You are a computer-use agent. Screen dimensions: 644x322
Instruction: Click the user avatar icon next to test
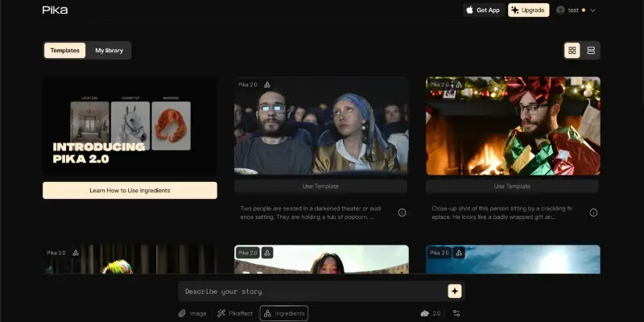(x=560, y=10)
